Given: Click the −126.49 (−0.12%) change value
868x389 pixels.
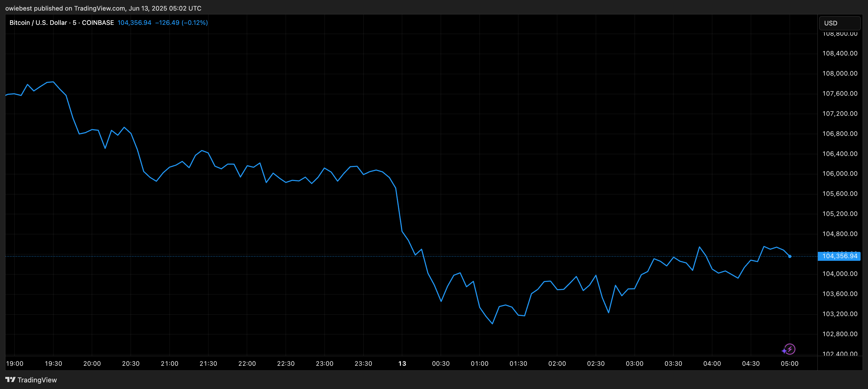Looking at the screenshot, I should click(181, 22).
